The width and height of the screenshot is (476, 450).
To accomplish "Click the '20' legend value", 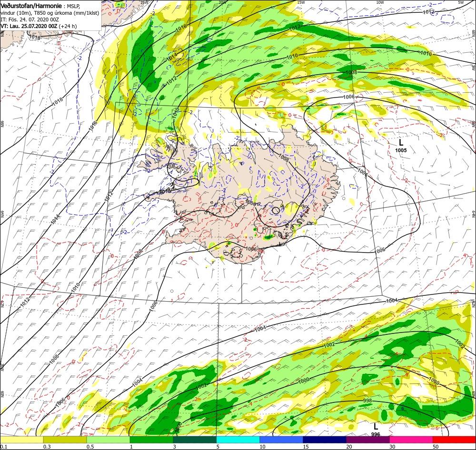I will [x=349, y=447].
